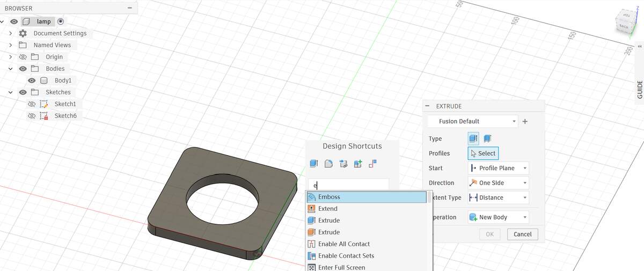Open the Direction One Side dropdown
This screenshot has width=644, height=271.
[x=498, y=183]
